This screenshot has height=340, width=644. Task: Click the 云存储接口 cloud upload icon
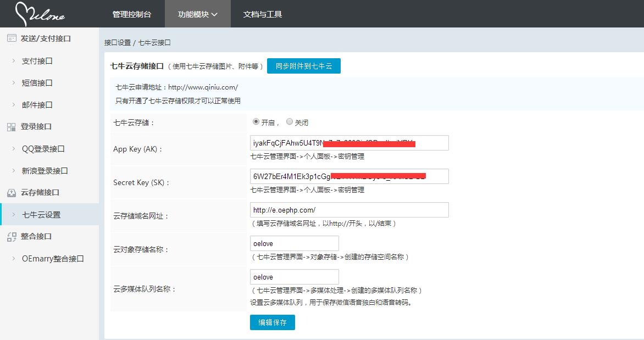pyautogui.click(x=12, y=193)
